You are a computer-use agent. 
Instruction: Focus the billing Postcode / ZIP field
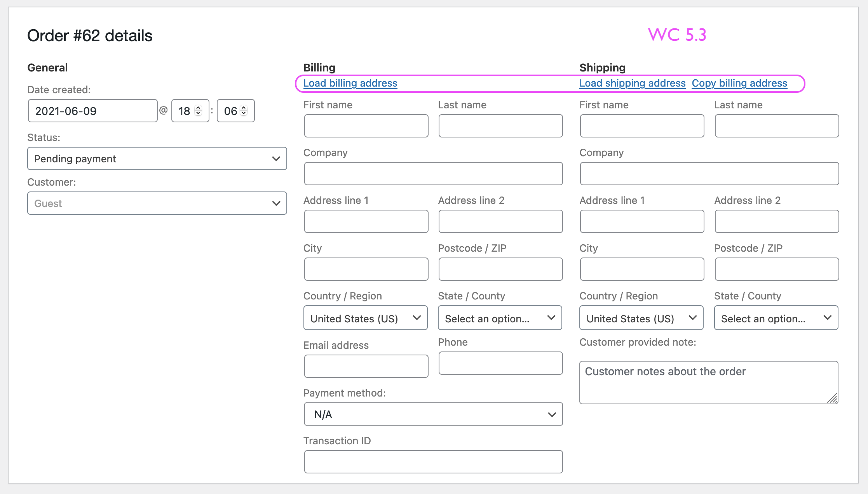(x=501, y=269)
